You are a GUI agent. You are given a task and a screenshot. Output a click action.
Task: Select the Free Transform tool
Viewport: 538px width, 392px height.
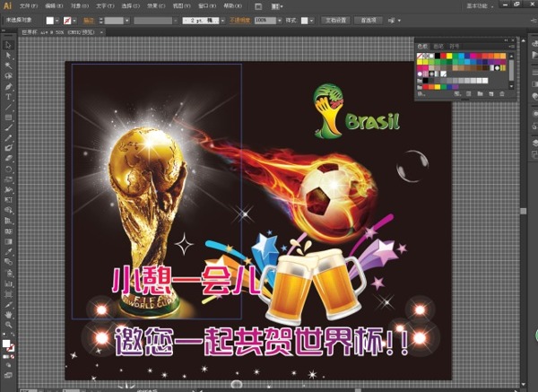pyautogui.click(x=8, y=200)
